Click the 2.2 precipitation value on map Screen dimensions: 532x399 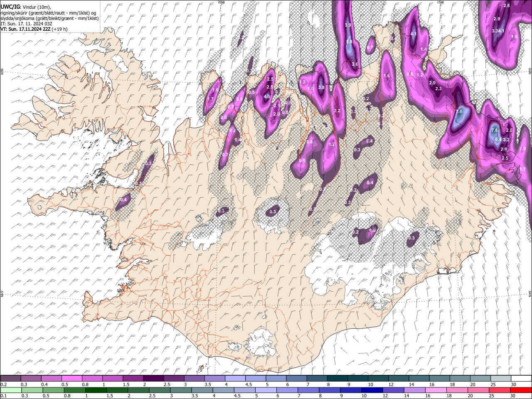pyautogui.click(x=337, y=111)
